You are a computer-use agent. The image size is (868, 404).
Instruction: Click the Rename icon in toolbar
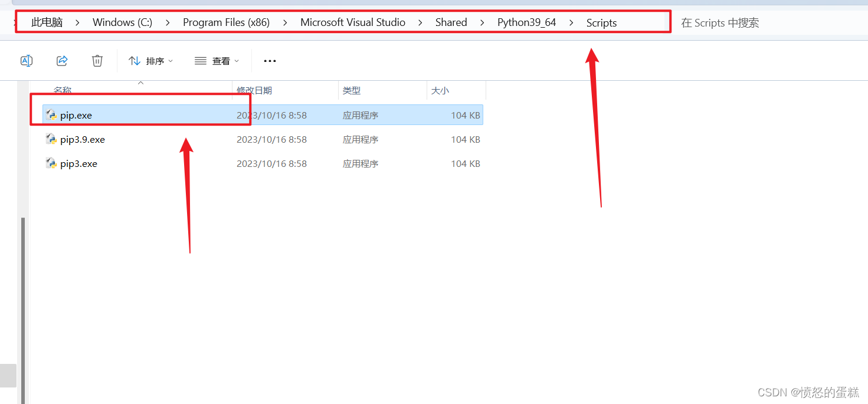pyautogui.click(x=27, y=61)
